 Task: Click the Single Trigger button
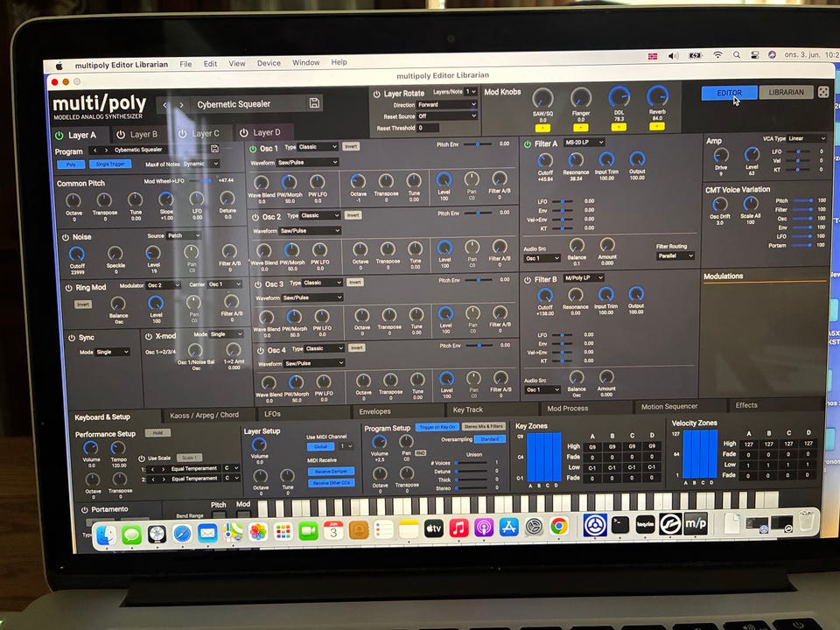(x=110, y=164)
